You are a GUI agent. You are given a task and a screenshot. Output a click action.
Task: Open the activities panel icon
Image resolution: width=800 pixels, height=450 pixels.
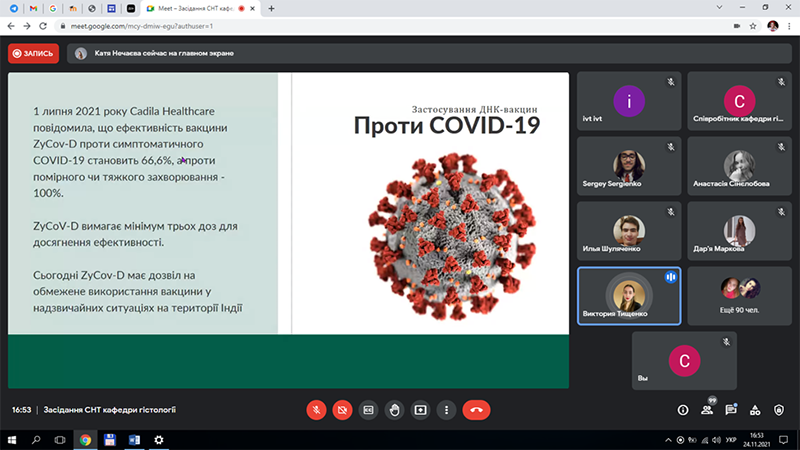click(x=755, y=409)
